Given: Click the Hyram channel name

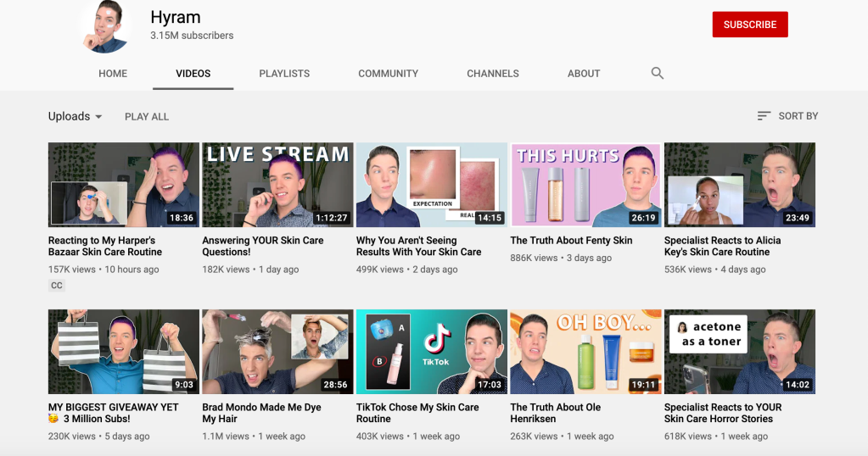Looking at the screenshot, I should point(176,17).
